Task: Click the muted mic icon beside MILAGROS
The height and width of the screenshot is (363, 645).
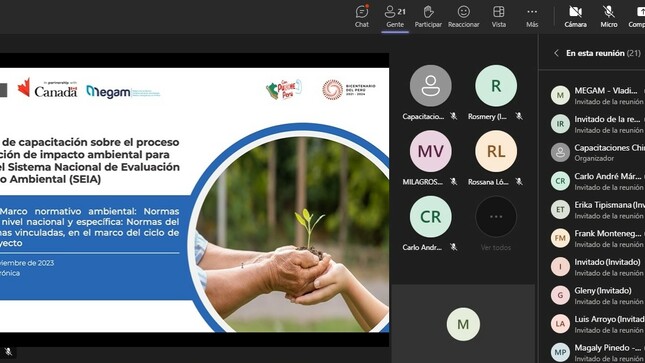Action: click(x=453, y=182)
